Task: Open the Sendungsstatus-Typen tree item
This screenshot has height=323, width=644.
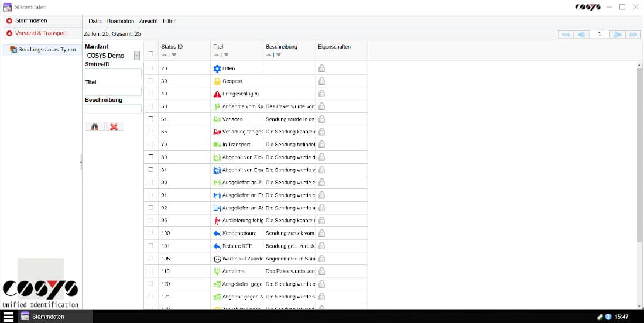Action: pos(43,50)
